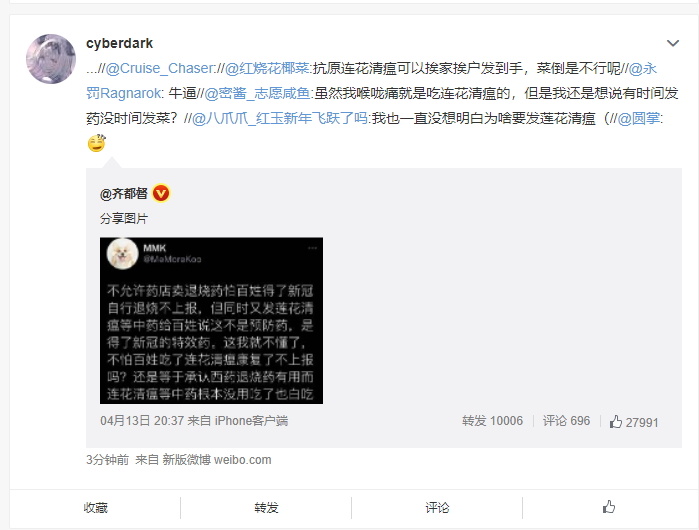Screen dimensions: 699x530
Task: Click the 3分钟前 post time link
Action: tap(107, 460)
